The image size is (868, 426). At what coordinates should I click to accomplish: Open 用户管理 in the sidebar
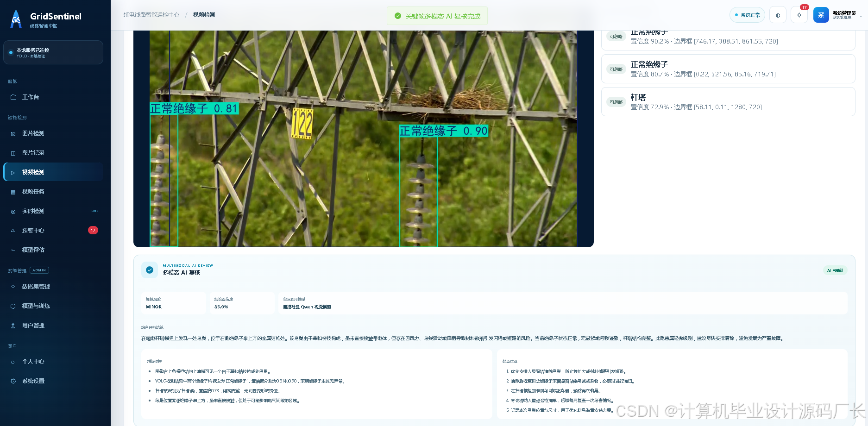[53, 326]
